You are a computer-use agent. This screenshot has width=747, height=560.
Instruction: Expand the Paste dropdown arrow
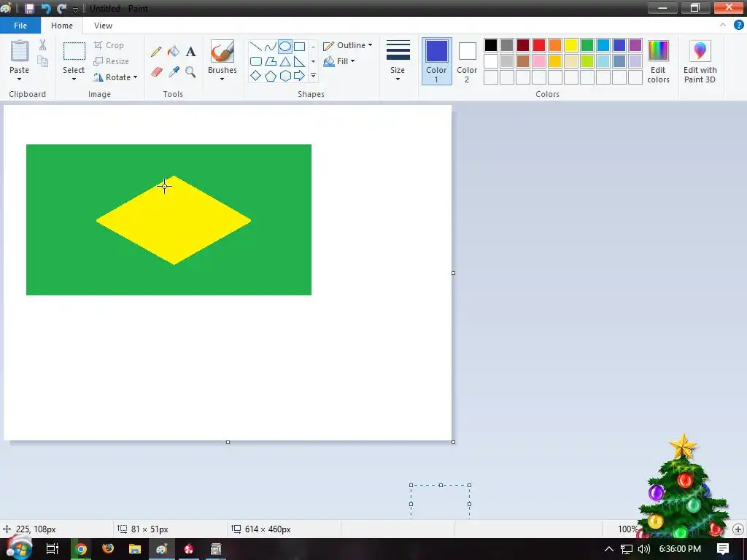tap(19, 79)
